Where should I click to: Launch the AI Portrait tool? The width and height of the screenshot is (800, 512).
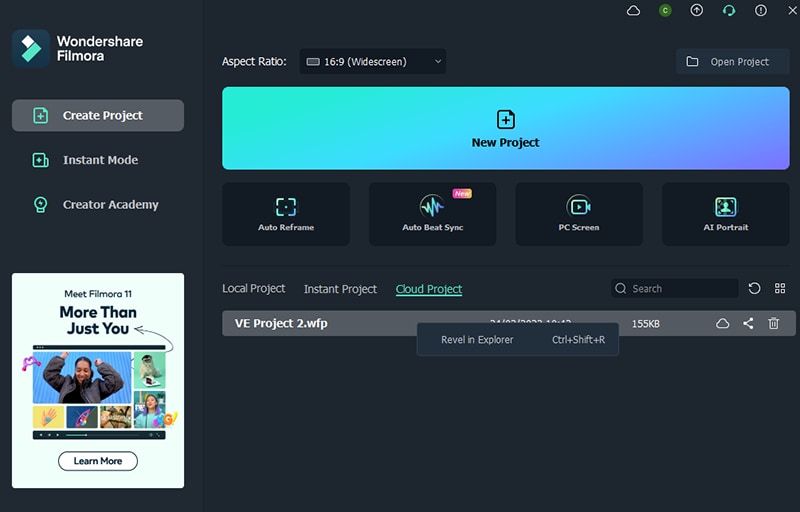tap(726, 214)
